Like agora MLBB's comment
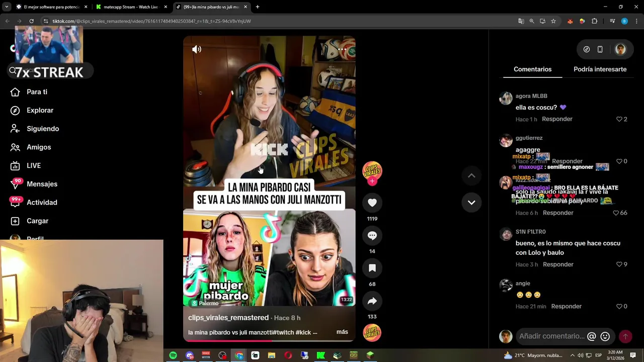644x362 pixels. pos(619,119)
